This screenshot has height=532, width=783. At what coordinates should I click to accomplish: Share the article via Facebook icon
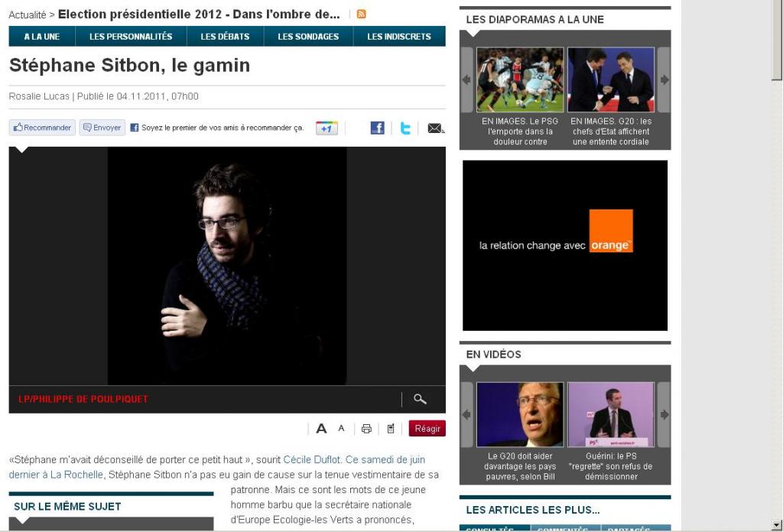(x=377, y=128)
